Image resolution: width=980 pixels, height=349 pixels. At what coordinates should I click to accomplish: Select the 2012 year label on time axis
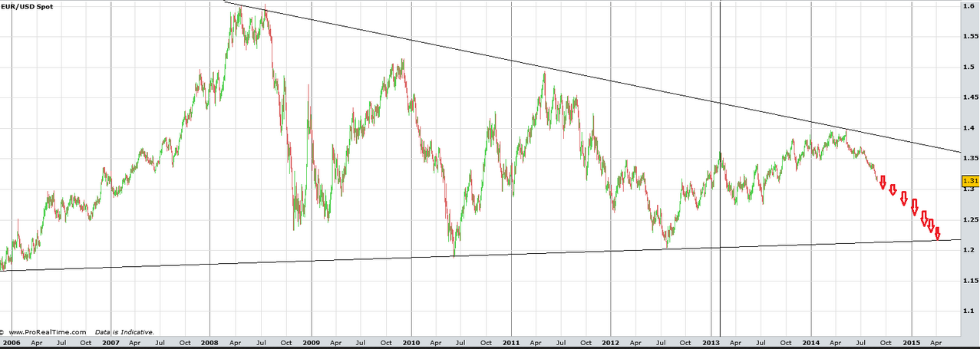pyautogui.click(x=611, y=342)
